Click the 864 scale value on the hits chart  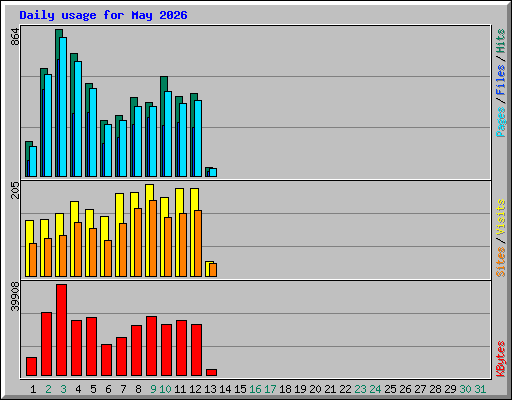pos(15,37)
